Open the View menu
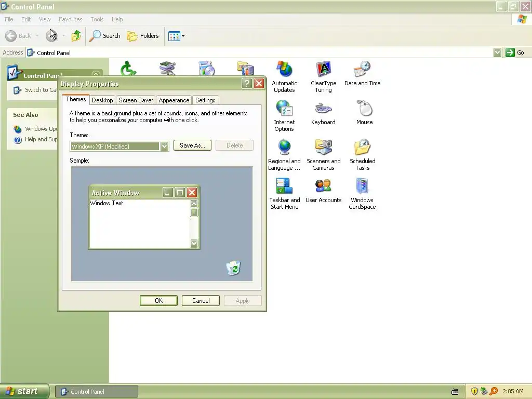532x399 pixels. (45, 19)
